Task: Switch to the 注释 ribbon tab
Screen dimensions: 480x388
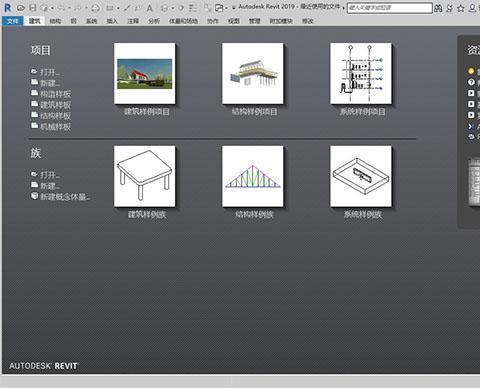Action: 133,21
